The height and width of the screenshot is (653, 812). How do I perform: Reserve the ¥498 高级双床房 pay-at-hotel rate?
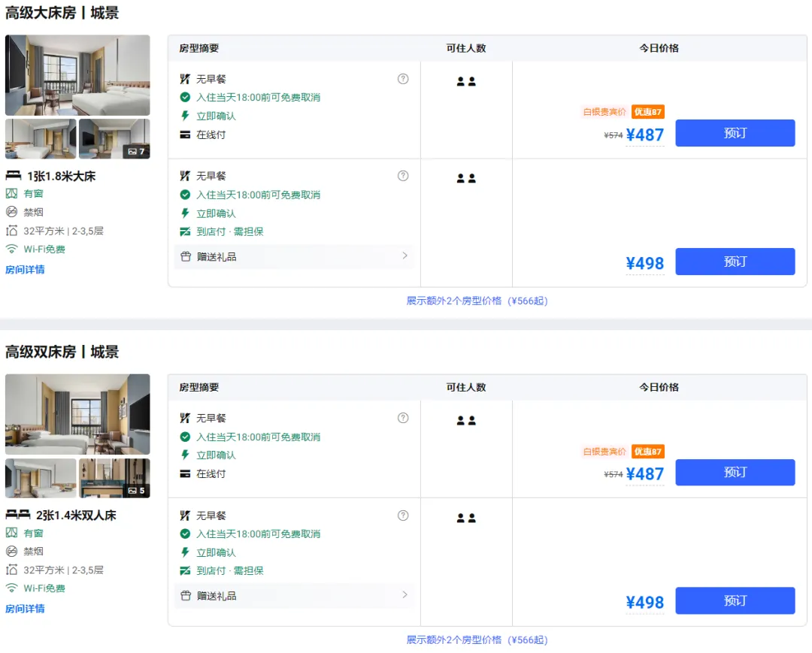(735, 600)
